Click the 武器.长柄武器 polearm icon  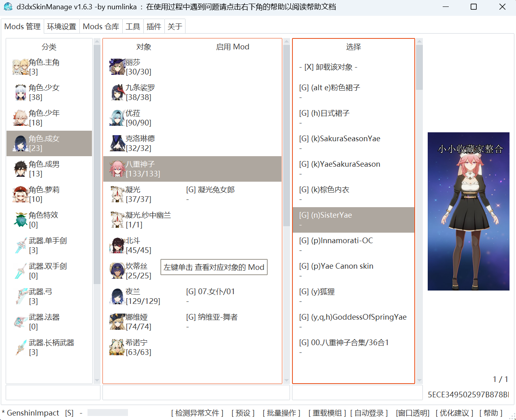20,348
